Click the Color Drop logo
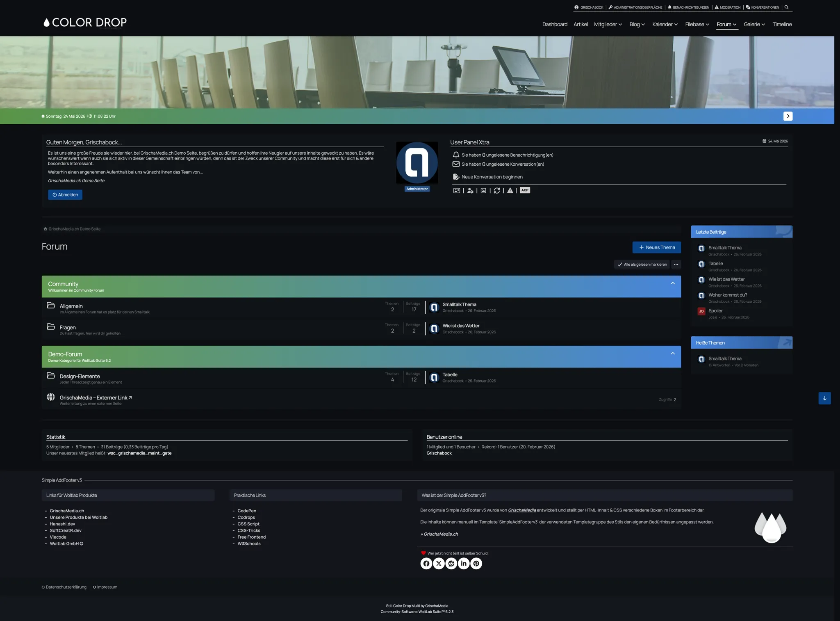840x621 pixels. (x=85, y=23)
